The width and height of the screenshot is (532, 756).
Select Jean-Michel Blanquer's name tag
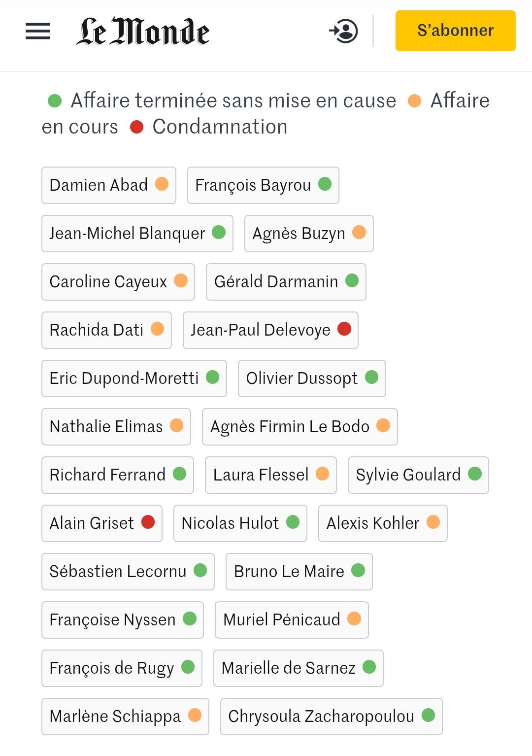point(137,234)
